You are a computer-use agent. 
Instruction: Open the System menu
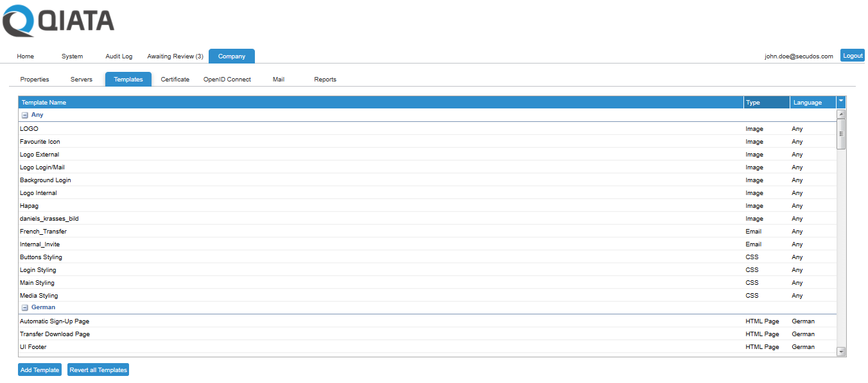[x=72, y=56]
